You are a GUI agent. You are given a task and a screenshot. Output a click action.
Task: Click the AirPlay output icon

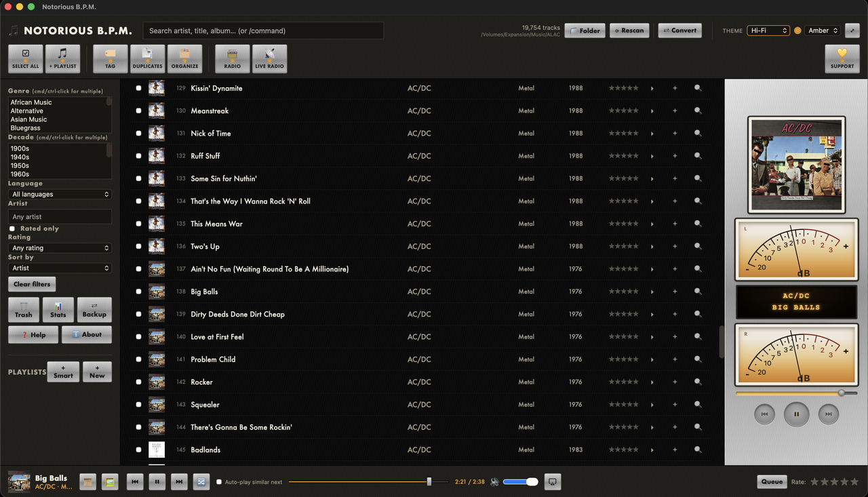(x=553, y=481)
